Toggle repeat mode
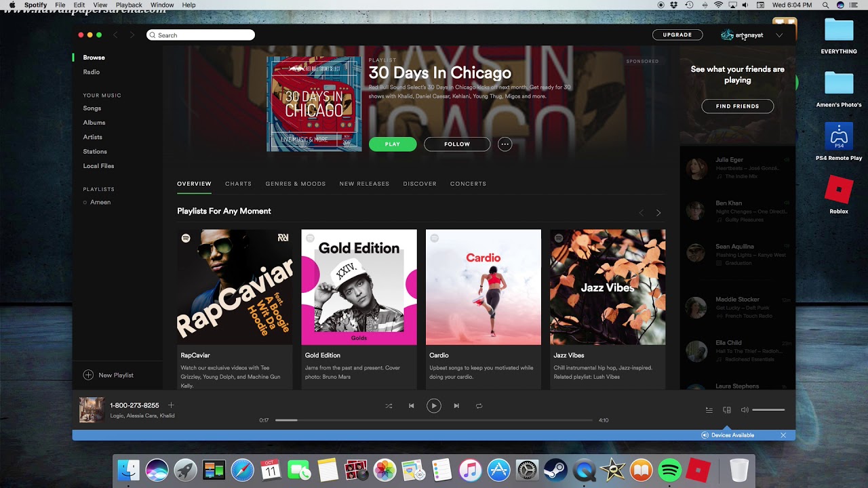The width and height of the screenshot is (868, 488). click(x=479, y=405)
